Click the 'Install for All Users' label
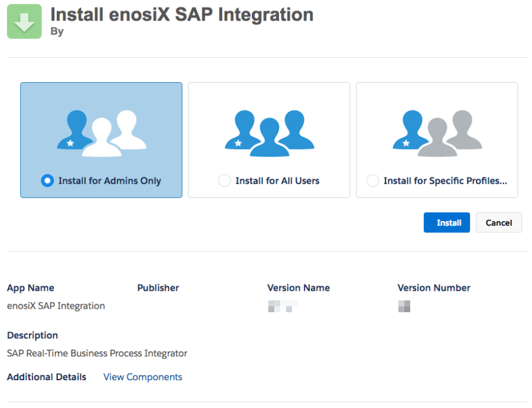532x408 pixels. click(x=278, y=180)
